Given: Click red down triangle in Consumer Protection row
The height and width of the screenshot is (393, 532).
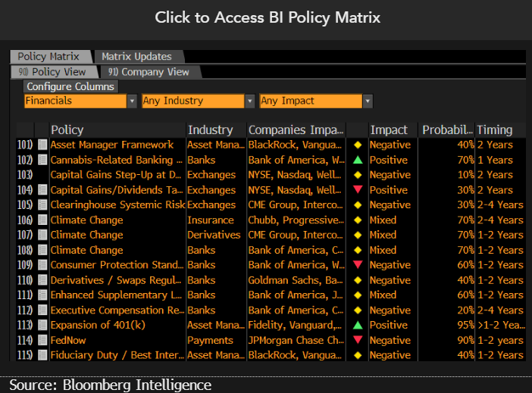Looking at the screenshot, I should [358, 265].
